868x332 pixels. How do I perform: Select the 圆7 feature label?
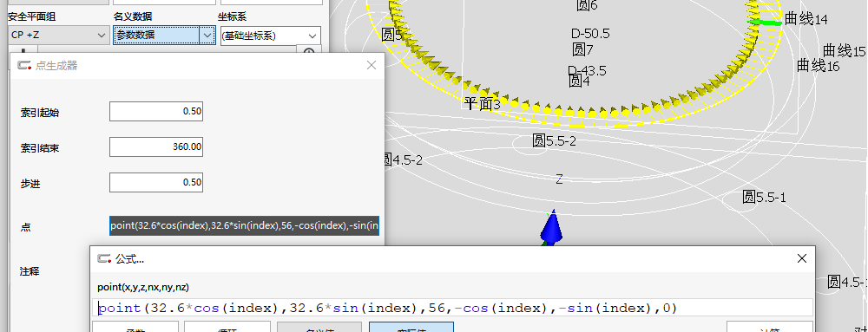click(x=582, y=49)
